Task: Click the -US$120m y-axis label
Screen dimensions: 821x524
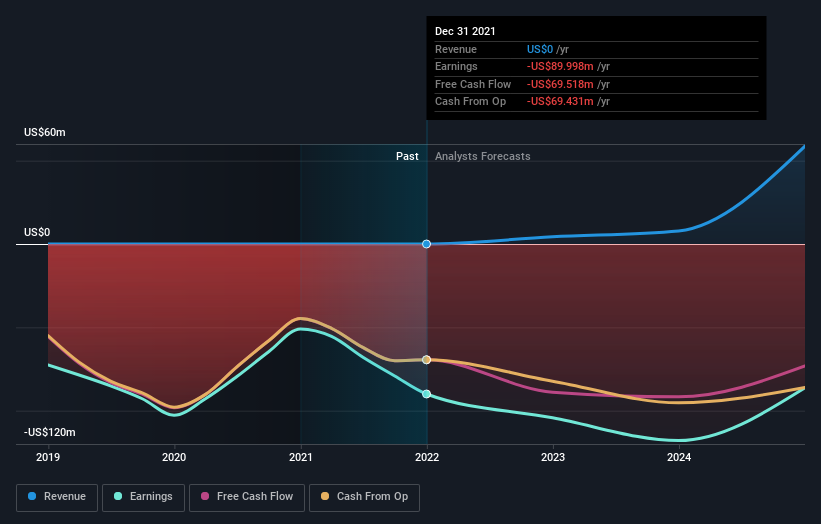Action: [50, 432]
